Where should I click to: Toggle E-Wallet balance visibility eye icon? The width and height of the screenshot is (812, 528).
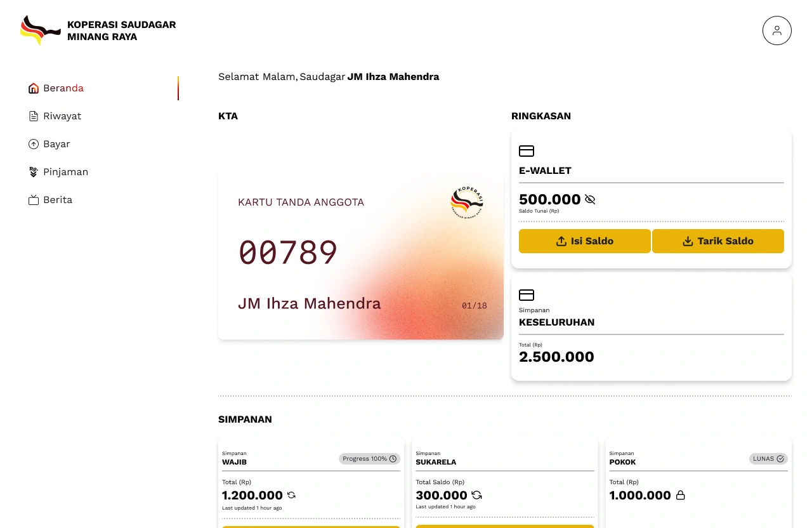click(590, 199)
